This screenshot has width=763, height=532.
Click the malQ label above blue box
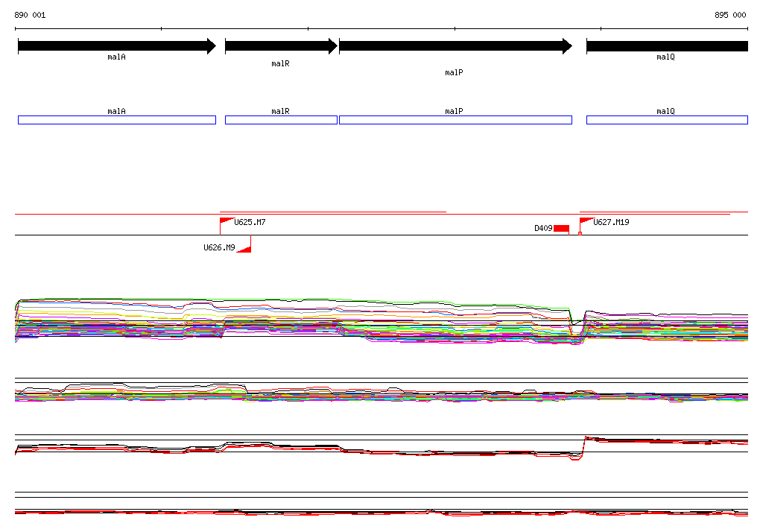[665, 112]
